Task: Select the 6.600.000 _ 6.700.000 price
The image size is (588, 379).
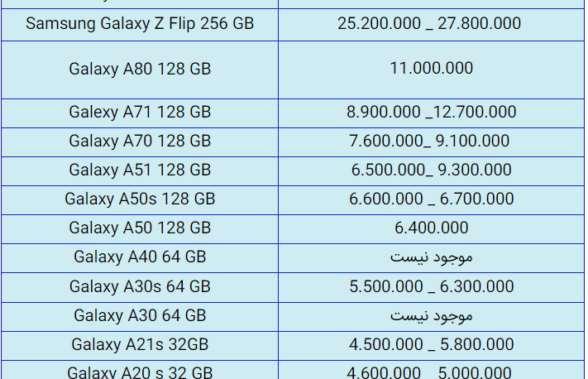Action: tap(431, 199)
